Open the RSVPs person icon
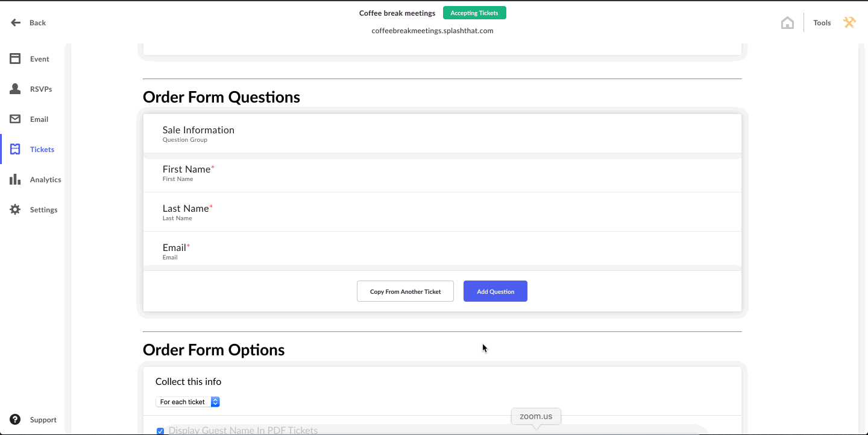The image size is (868, 435). point(15,89)
